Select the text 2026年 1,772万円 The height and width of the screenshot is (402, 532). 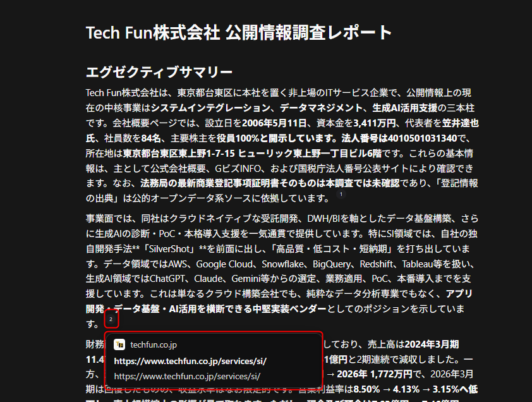pyautogui.click(x=374, y=374)
